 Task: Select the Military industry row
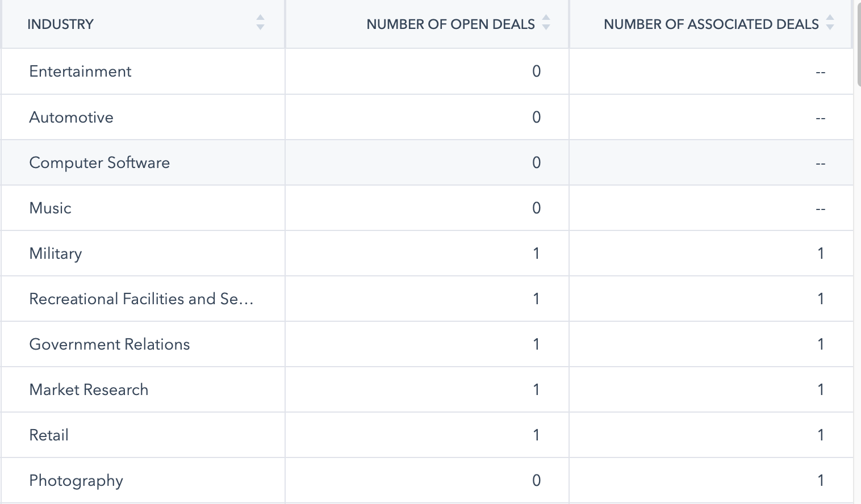tap(55, 253)
